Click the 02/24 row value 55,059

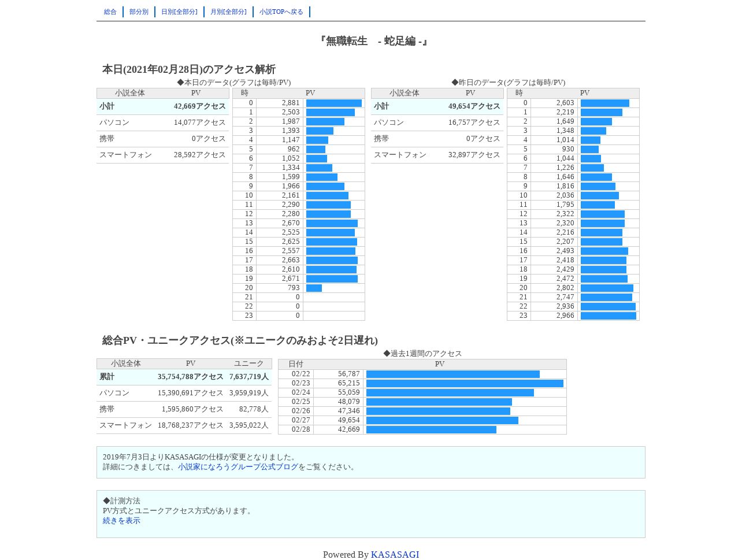pos(349,392)
